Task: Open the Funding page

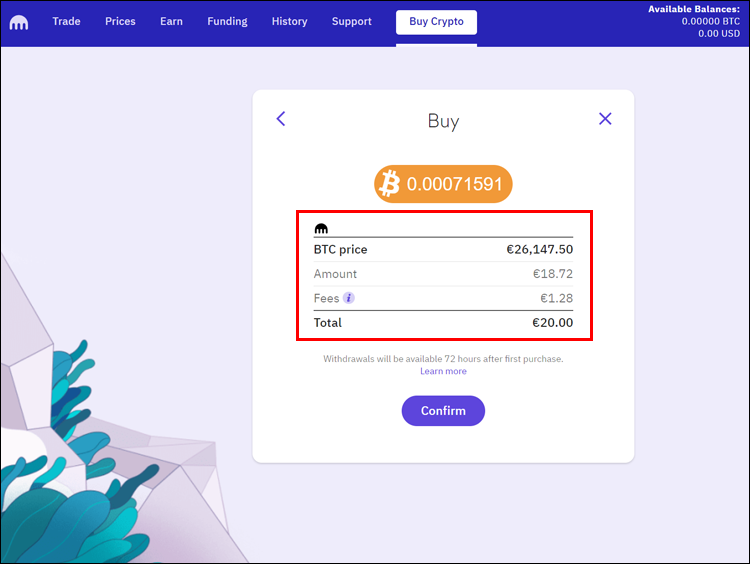Action: pyautogui.click(x=227, y=21)
